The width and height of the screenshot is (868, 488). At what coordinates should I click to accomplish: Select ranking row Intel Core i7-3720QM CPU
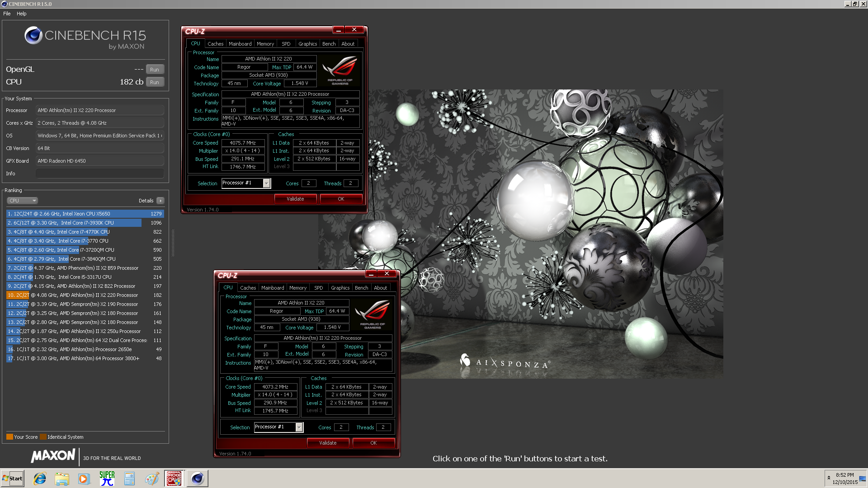click(x=85, y=250)
